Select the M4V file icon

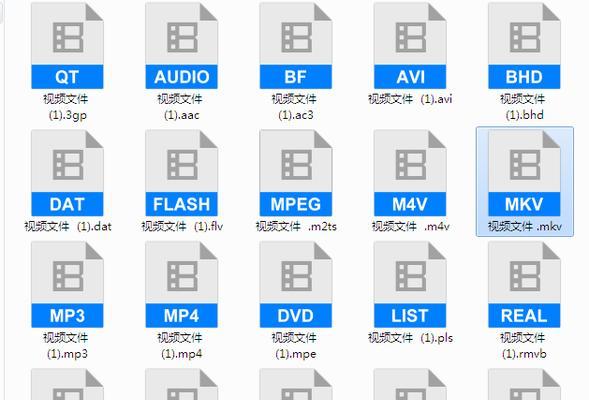[410, 173]
